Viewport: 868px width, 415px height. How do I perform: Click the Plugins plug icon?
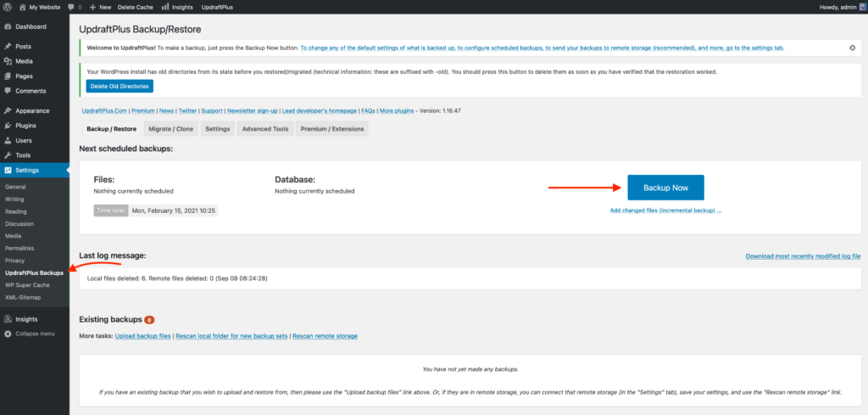tap(8, 126)
